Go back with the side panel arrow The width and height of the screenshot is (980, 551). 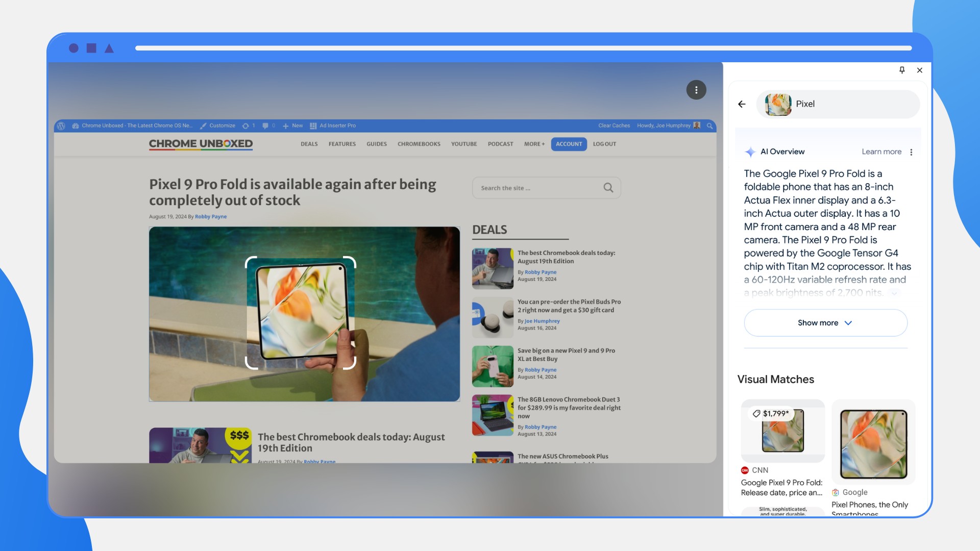point(742,104)
